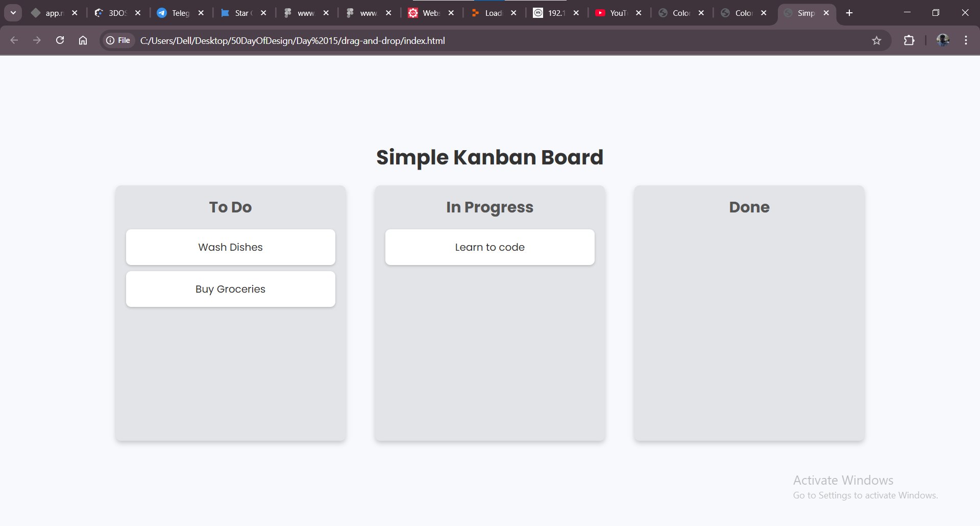Viewport: 980px width, 526px height.
Task: Close the YouTube tab
Action: point(639,13)
